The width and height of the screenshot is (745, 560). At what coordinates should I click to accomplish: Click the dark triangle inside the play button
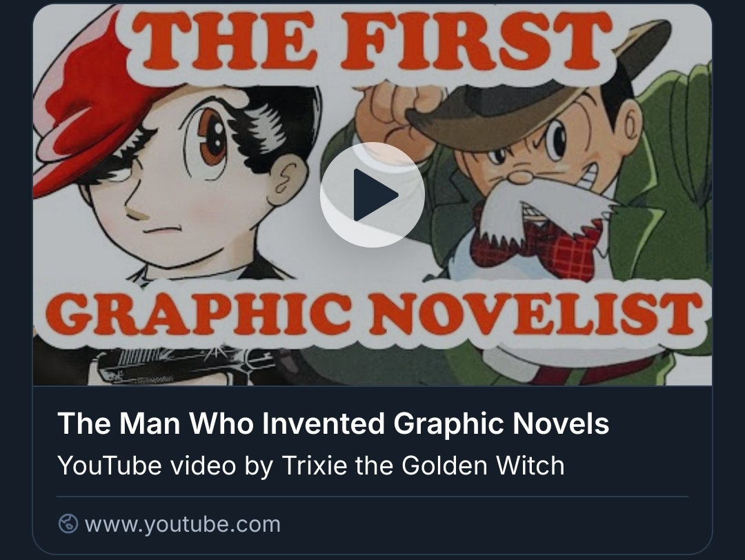[x=375, y=194]
